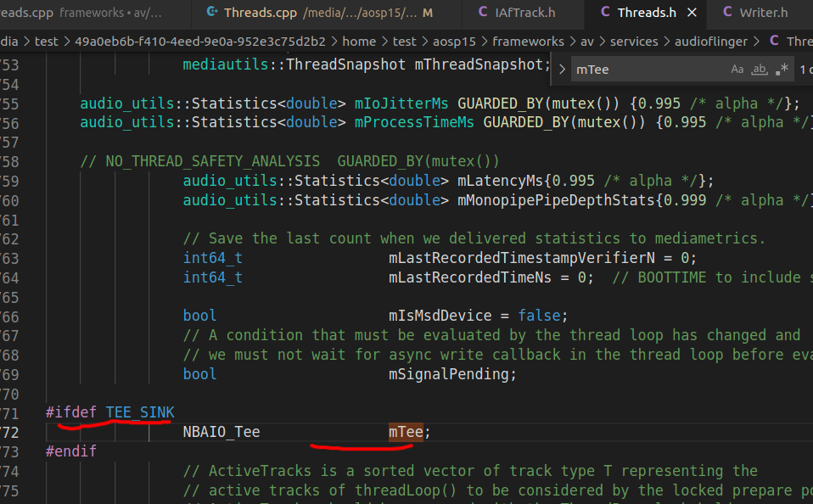Click the long UUID folder breadcrumb
Screen dimensions: 813x504
[200, 42]
